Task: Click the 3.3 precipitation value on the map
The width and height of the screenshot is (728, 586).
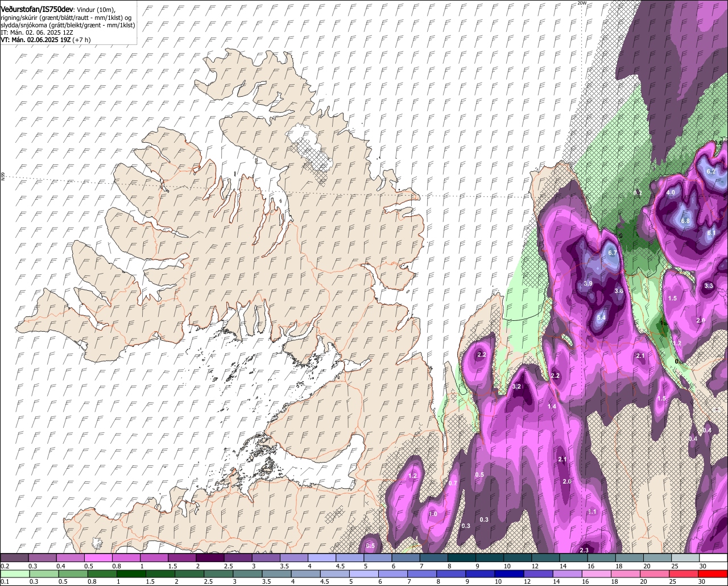Action: [x=709, y=286]
